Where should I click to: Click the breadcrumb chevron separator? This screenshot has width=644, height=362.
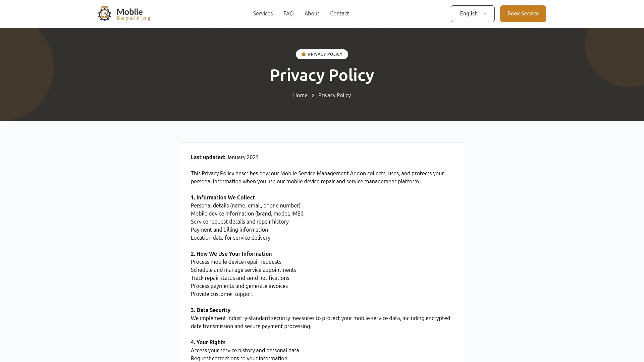pos(313,96)
